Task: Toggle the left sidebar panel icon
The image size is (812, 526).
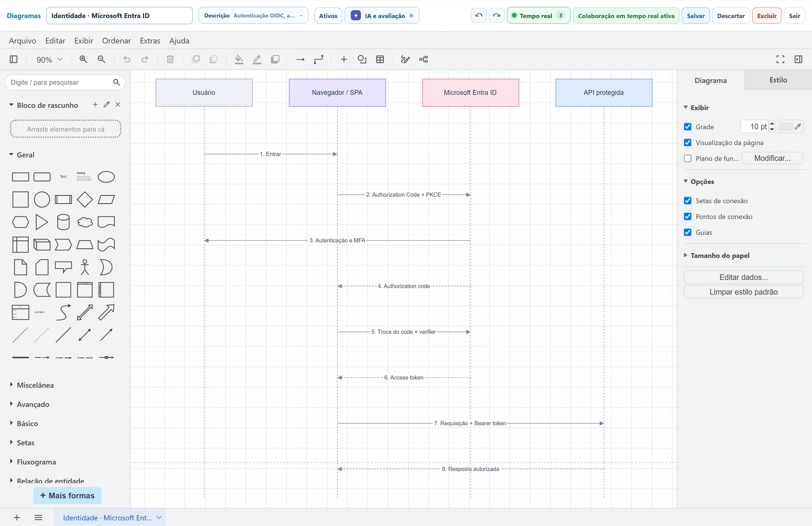Action: pos(14,60)
